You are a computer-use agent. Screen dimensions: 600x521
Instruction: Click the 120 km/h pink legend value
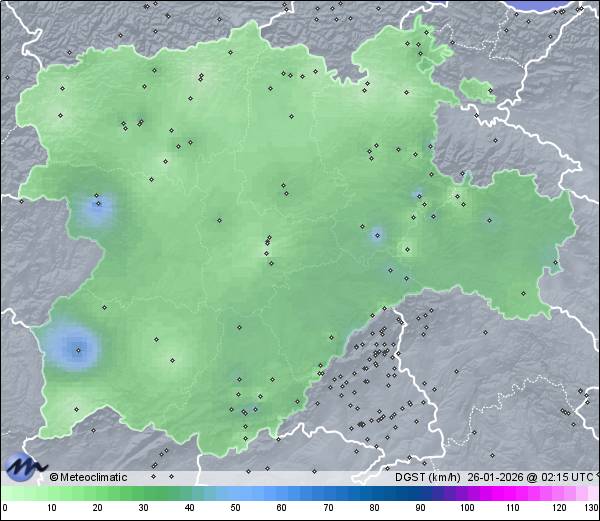(x=558, y=507)
